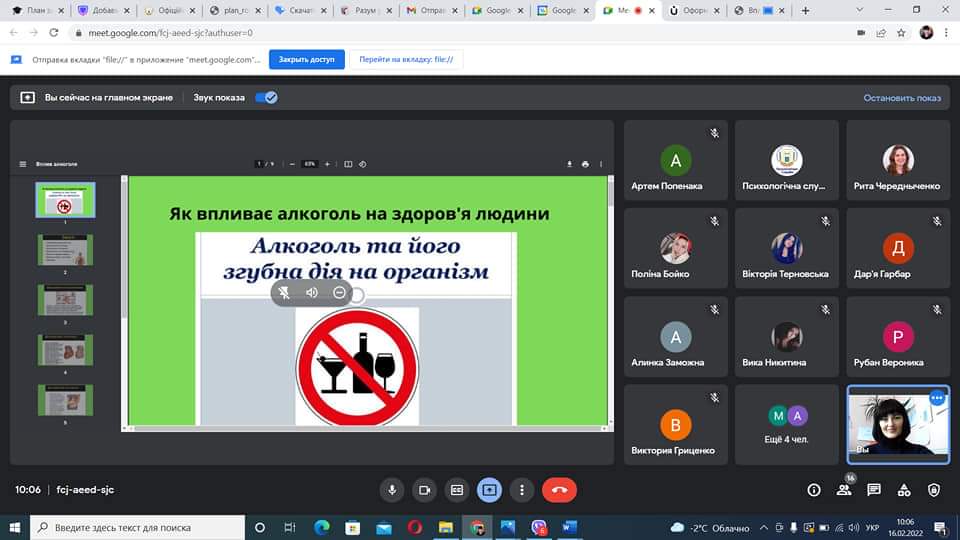Open the Windows Start menu

coord(15,527)
